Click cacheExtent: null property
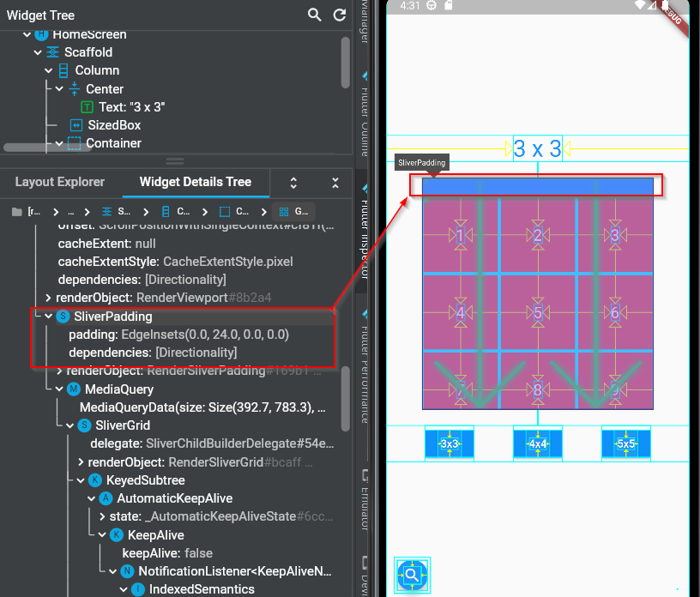 pos(106,244)
